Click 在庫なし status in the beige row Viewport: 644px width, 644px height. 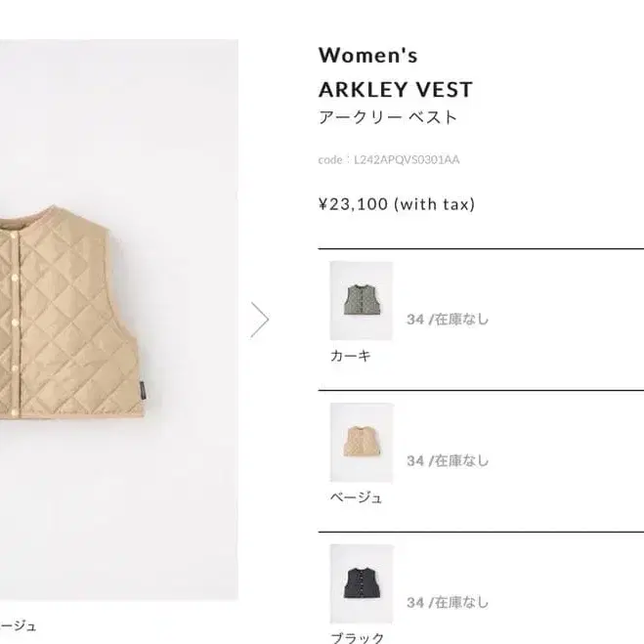pyautogui.click(x=461, y=461)
